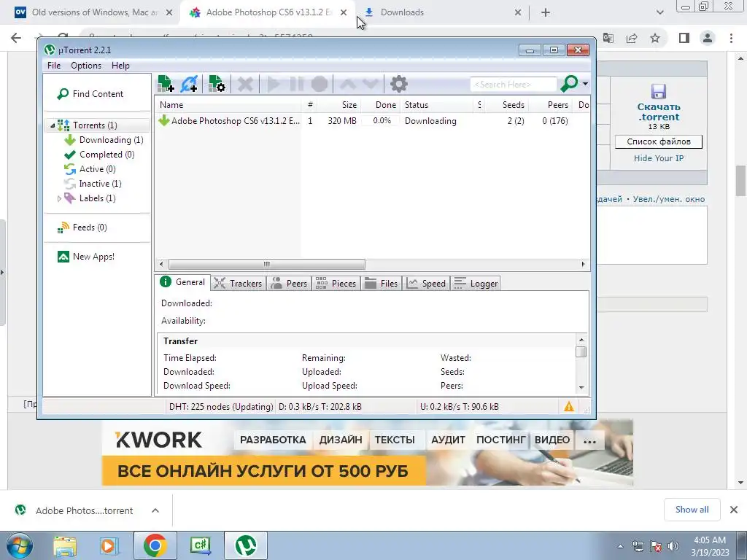Sort the list by Done column
The width and height of the screenshot is (747, 560).
[x=380, y=105]
